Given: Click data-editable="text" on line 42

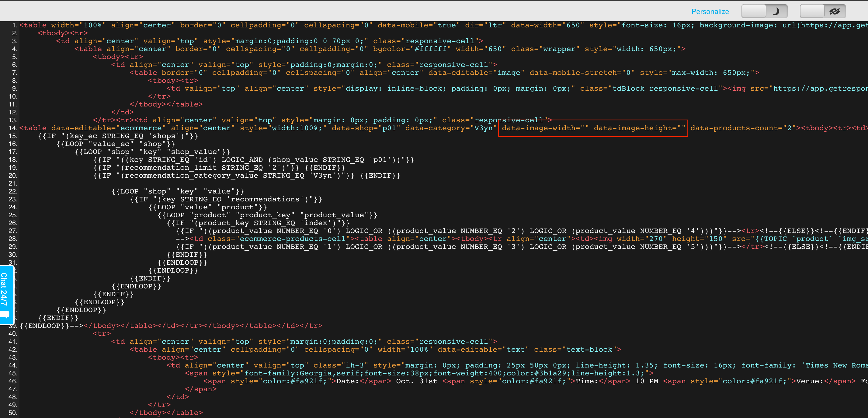Looking at the screenshot, I should pos(483,350).
